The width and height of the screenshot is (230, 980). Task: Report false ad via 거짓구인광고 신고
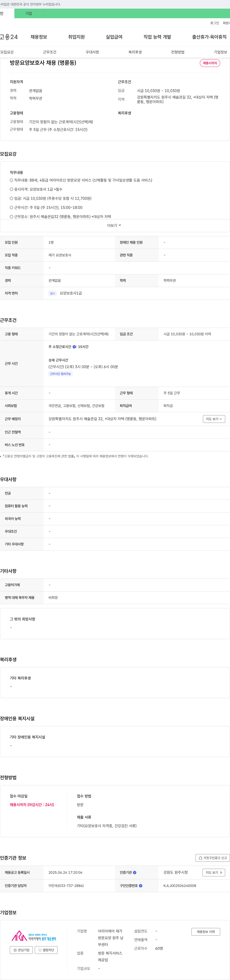[213, 858]
